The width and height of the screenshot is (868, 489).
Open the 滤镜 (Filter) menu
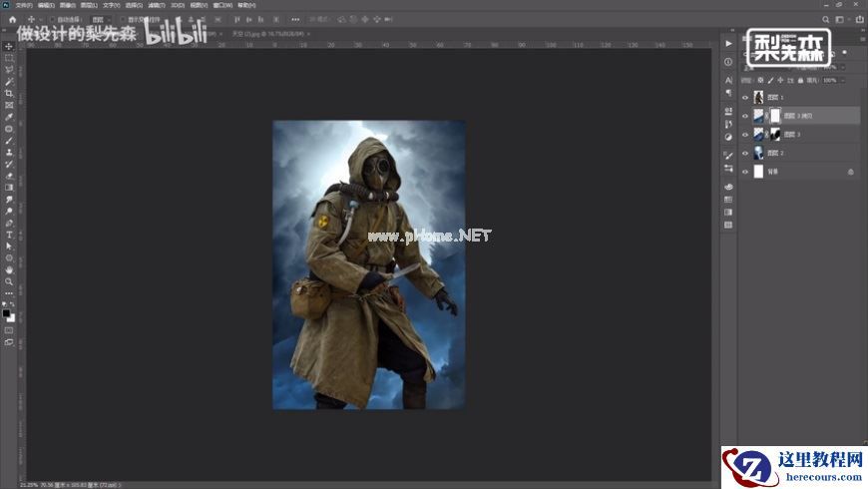coord(156,5)
